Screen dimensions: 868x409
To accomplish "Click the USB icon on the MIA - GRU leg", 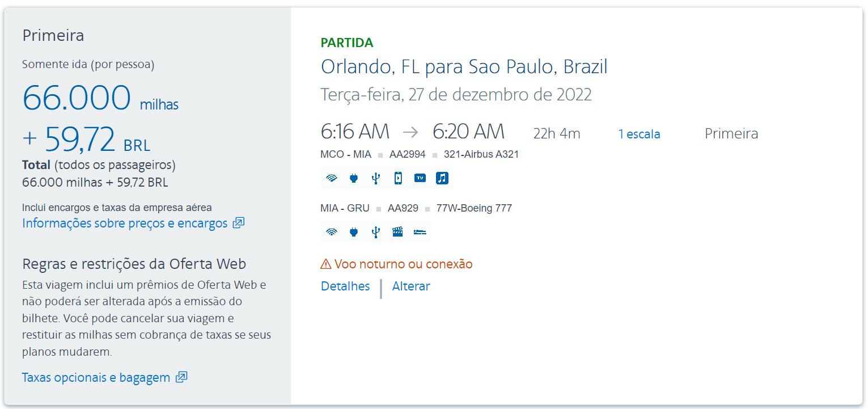I will pos(375,231).
